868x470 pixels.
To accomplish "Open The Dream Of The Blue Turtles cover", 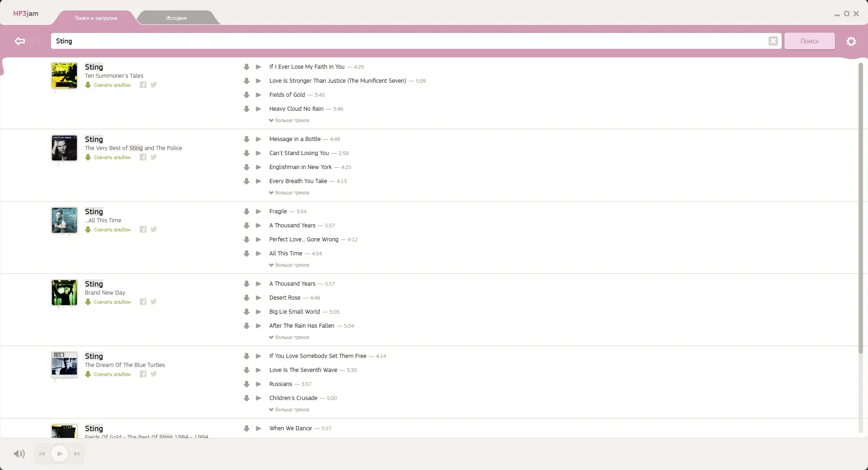I will click(x=64, y=365).
